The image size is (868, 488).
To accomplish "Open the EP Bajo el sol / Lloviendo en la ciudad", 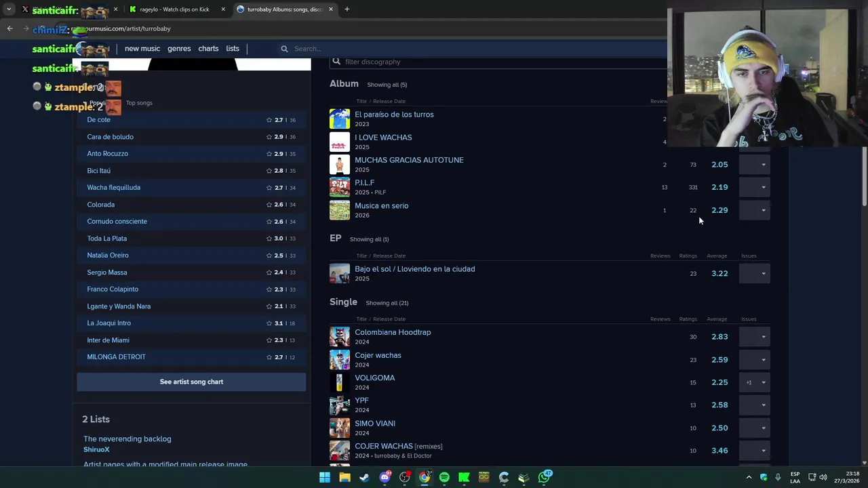I will pyautogui.click(x=415, y=269).
